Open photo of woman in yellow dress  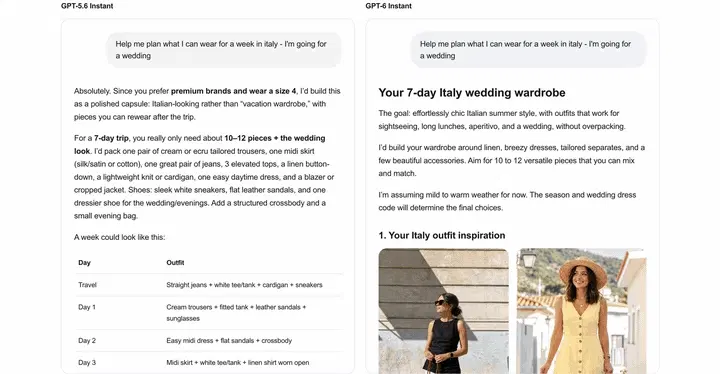pos(581,311)
